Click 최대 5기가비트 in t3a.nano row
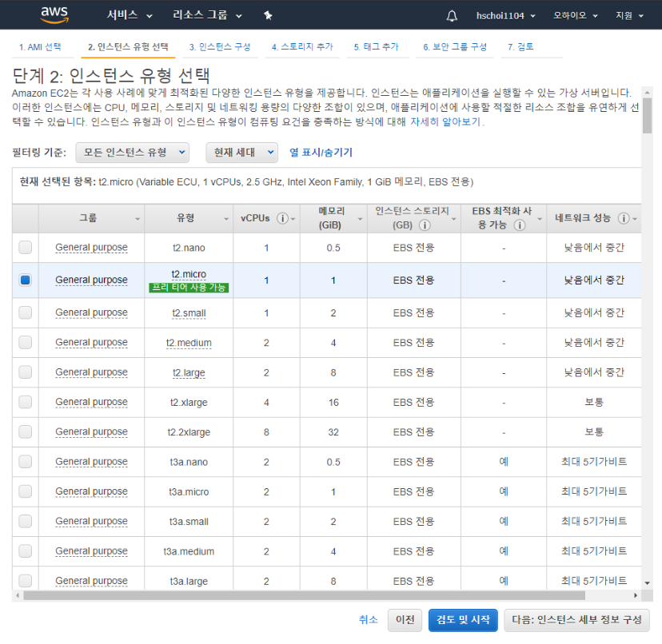662x644 pixels. click(593, 462)
